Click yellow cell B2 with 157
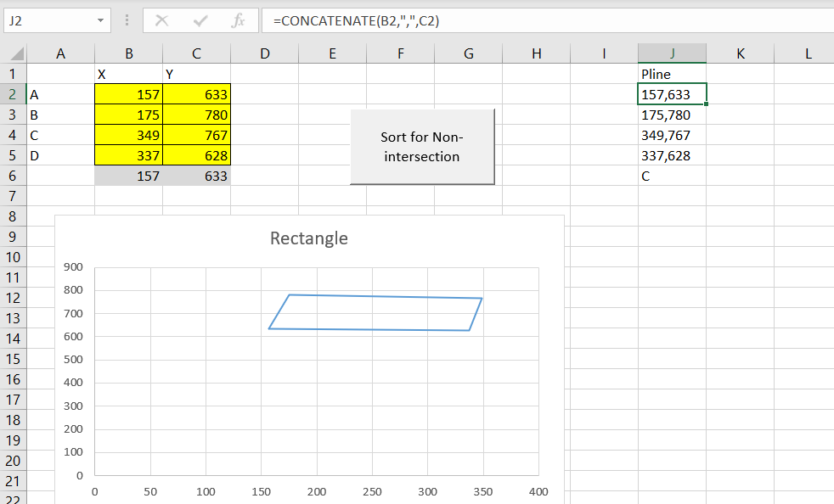The image size is (834, 504). point(129,94)
